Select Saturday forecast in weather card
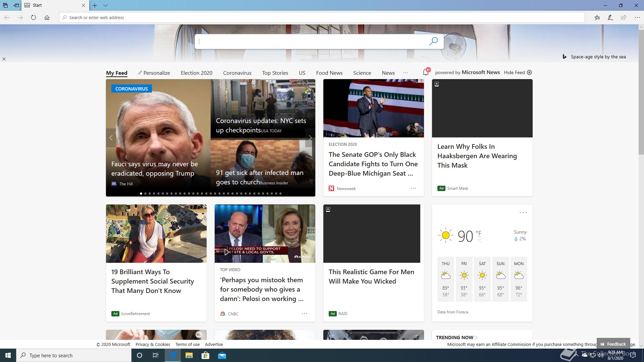The width and height of the screenshot is (644, 362). [482, 279]
